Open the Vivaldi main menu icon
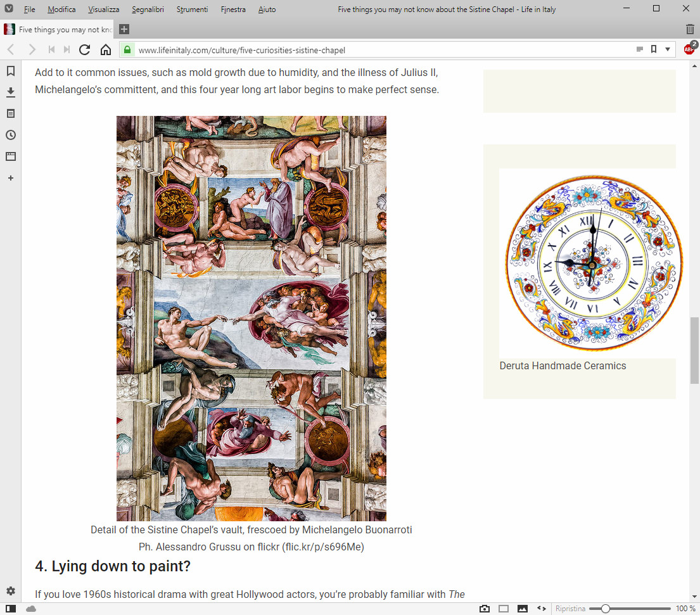The width and height of the screenshot is (700, 615). click(9, 8)
